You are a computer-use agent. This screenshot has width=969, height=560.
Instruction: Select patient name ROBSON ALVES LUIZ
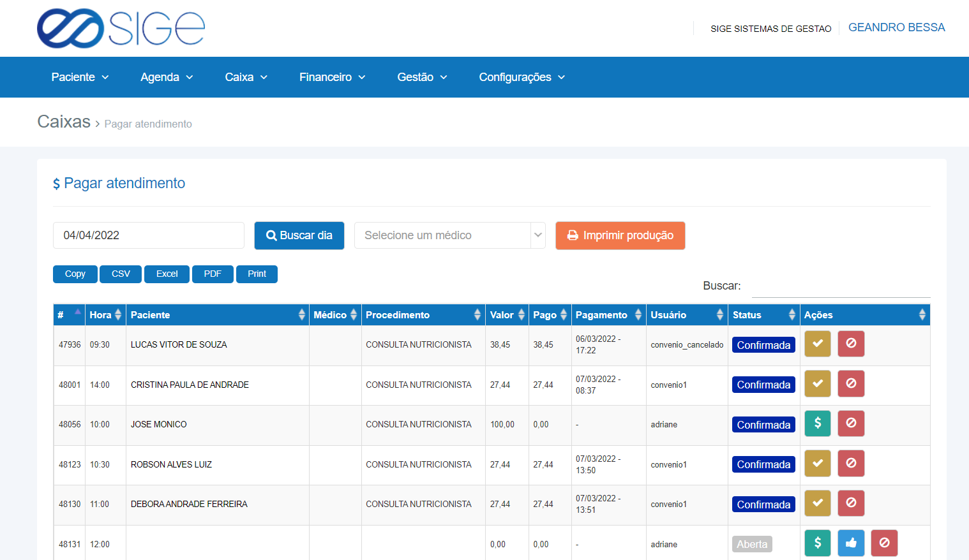[171, 464]
